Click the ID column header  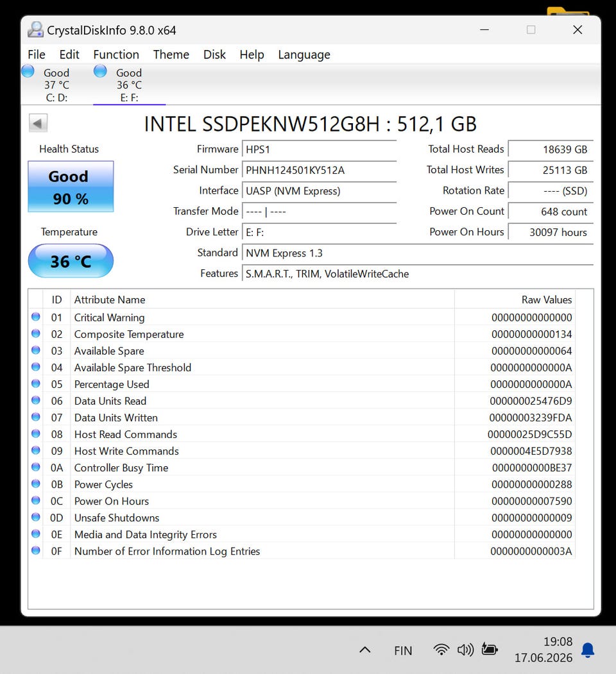[x=56, y=299]
